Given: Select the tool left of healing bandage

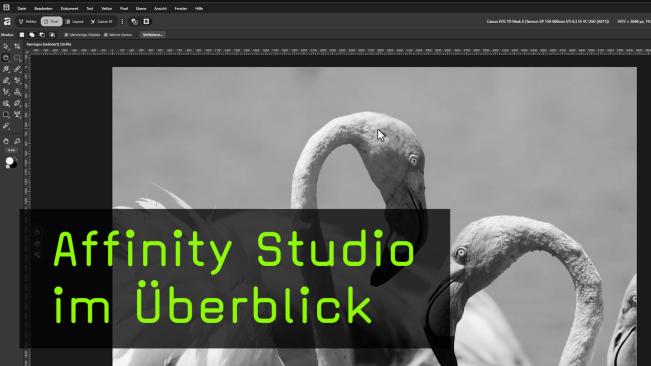Looking at the screenshot, I should pos(6,103).
